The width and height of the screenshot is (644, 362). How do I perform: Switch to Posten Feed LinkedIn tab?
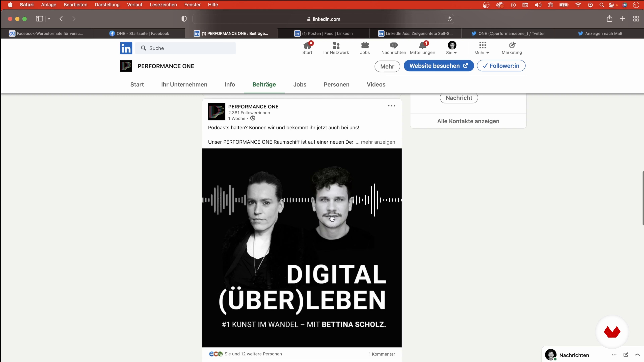click(324, 34)
